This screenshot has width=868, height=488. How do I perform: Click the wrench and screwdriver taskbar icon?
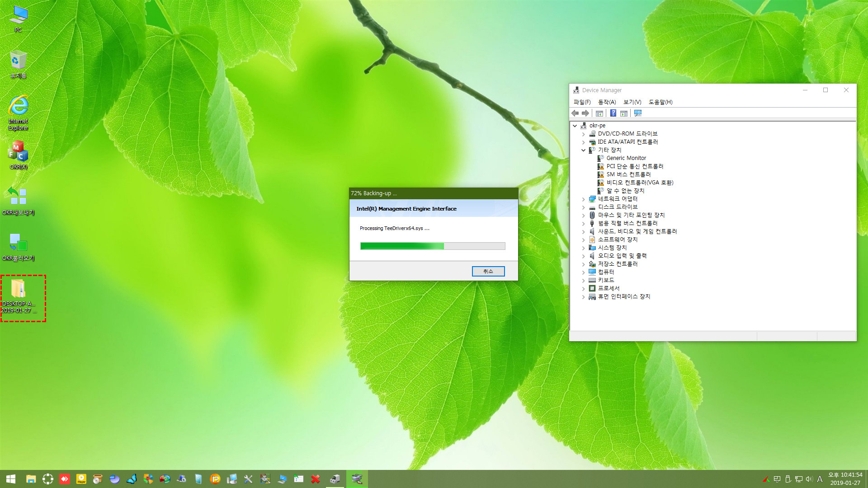pyautogui.click(x=248, y=479)
